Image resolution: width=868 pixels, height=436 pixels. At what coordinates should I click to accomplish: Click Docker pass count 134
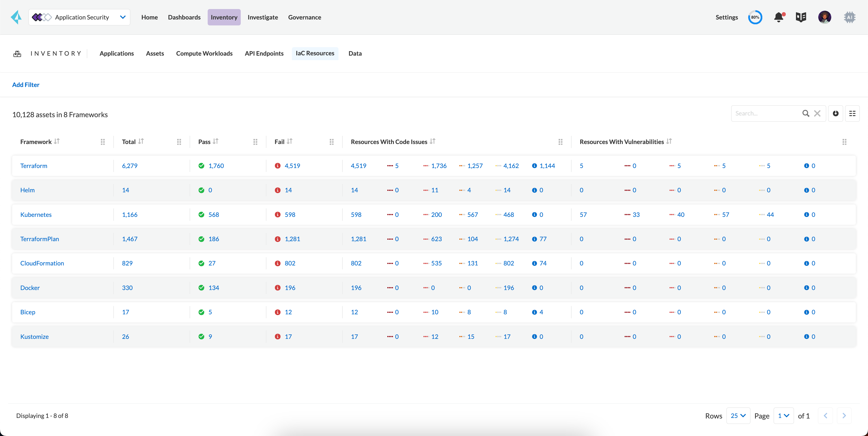[x=214, y=288]
